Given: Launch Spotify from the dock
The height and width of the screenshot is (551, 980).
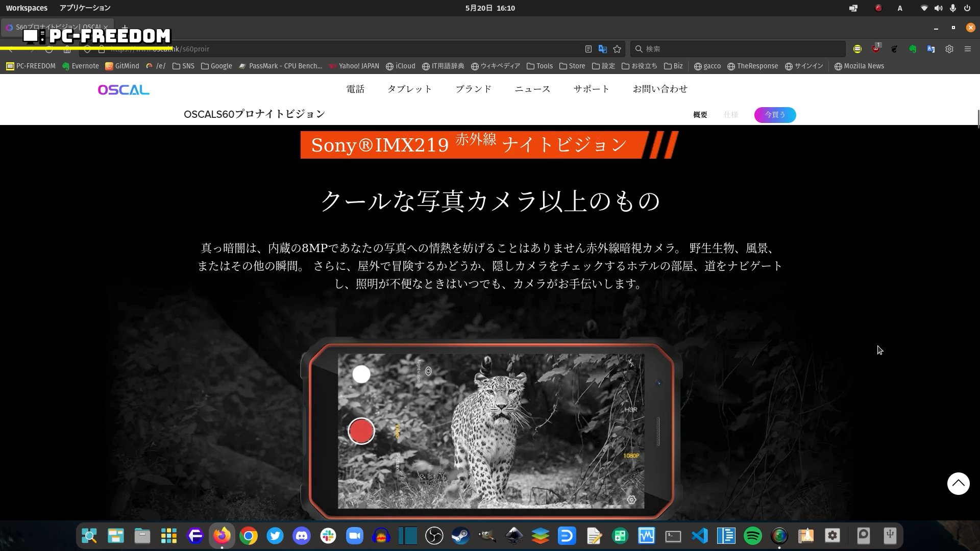Looking at the screenshot, I should (752, 536).
